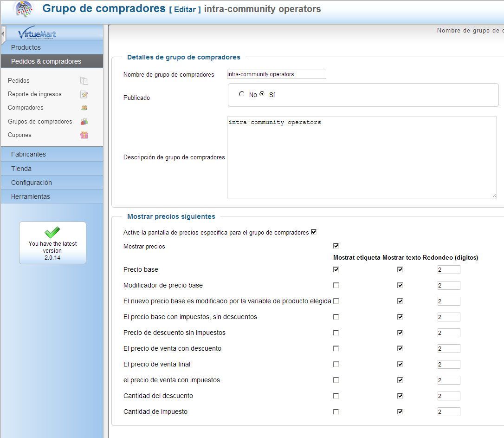504x438 pixels.
Task: Enable label checkbox for Cantidad del descuento
Action: point(336,396)
